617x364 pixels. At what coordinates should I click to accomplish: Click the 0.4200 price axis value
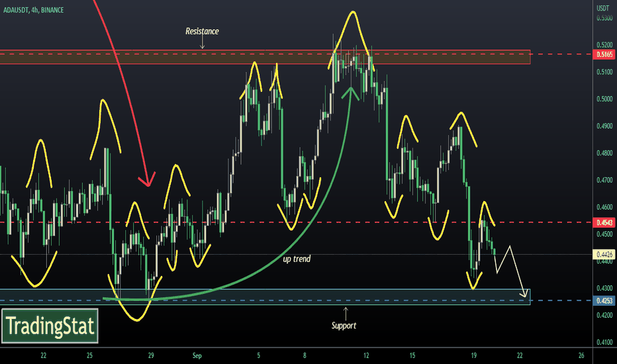click(604, 315)
